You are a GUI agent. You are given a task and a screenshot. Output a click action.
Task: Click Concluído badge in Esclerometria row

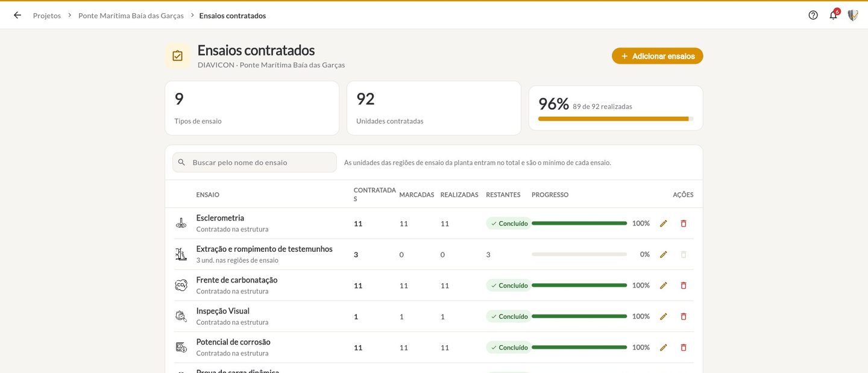pos(509,224)
